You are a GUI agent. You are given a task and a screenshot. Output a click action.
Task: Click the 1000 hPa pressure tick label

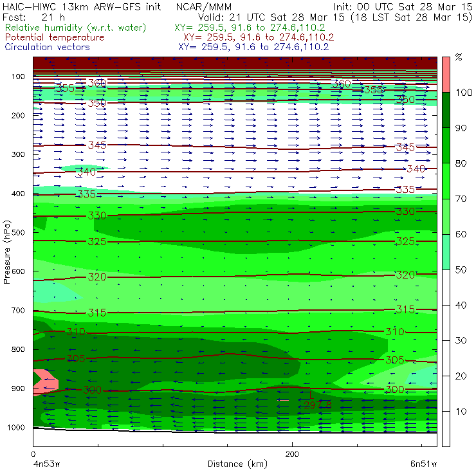[16, 427]
